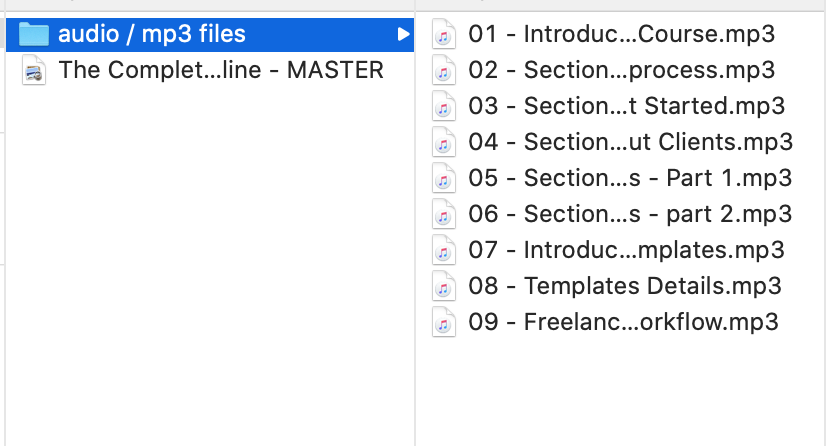The height and width of the screenshot is (446, 838).
Task: Expand the audio / mp3 files folder arrow
Action: tap(404, 35)
